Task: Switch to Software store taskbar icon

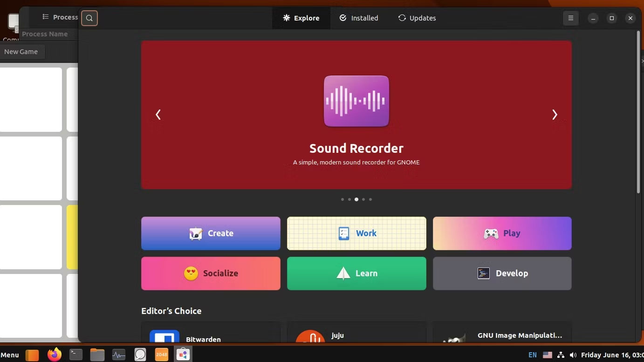Action: coord(183,355)
